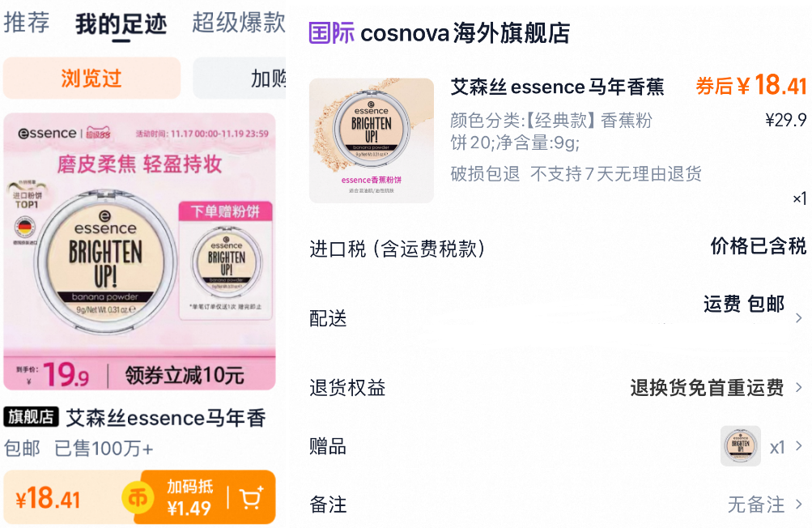Image resolution: width=812 pixels, height=528 pixels.
Task: Expand the 赠品 row chevron
Action: [x=799, y=445]
